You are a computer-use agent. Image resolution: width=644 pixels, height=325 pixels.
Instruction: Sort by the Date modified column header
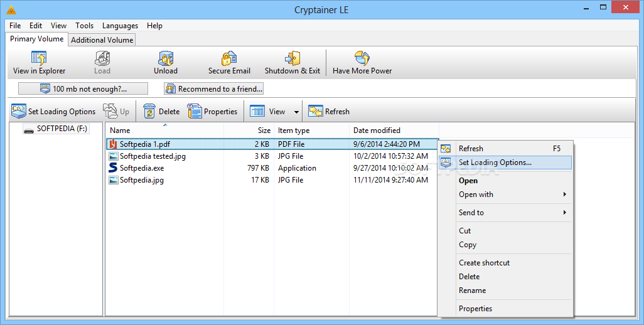394,130
